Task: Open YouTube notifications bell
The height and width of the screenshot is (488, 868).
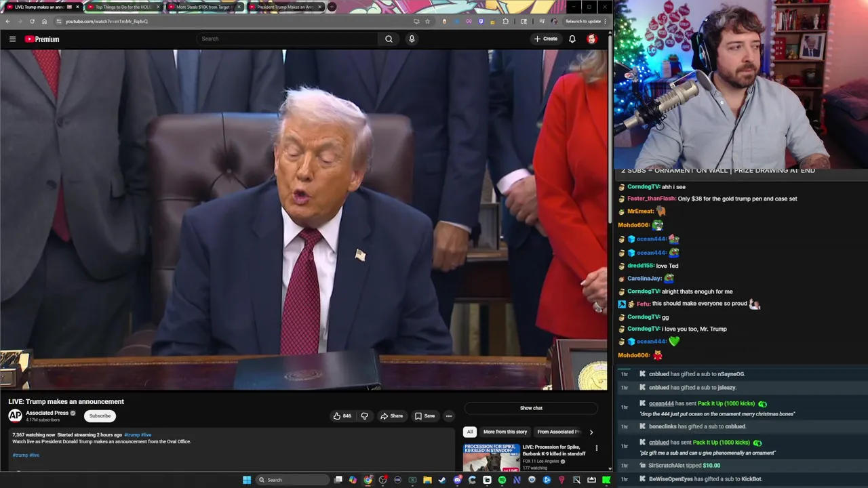Action: coord(572,39)
